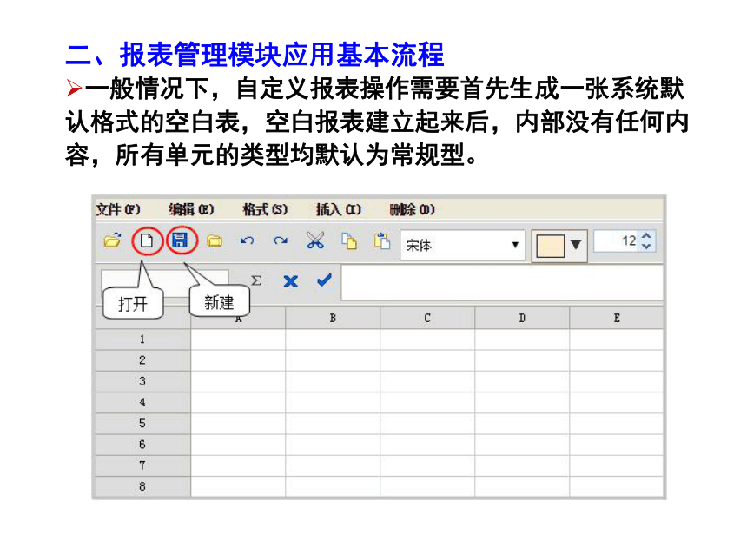Screen dimensions: 747x560
Task: Select row 1 header
Action: pos(142,339)
